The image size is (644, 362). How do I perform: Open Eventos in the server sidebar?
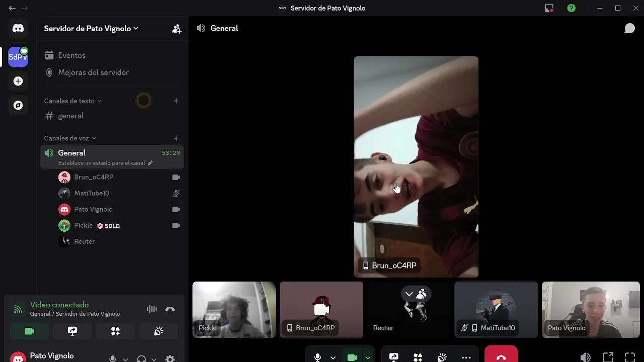coord(112,55)
